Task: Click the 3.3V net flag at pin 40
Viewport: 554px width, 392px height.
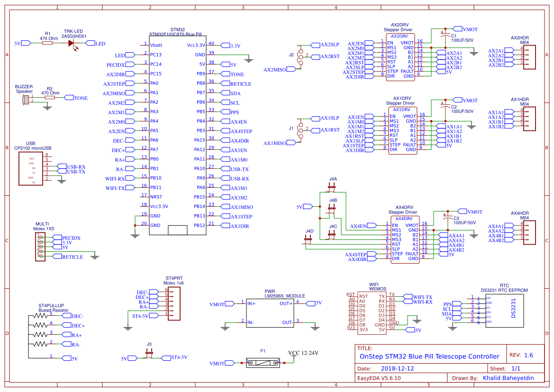Action: click(x=230, y=46)
